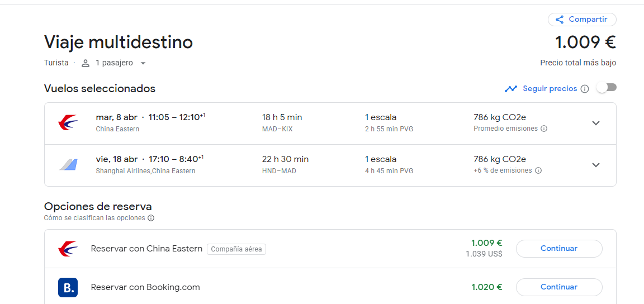This screenshot has height=304, width=644.
Task: Click the Compartir button
Action: click(582, 20)
